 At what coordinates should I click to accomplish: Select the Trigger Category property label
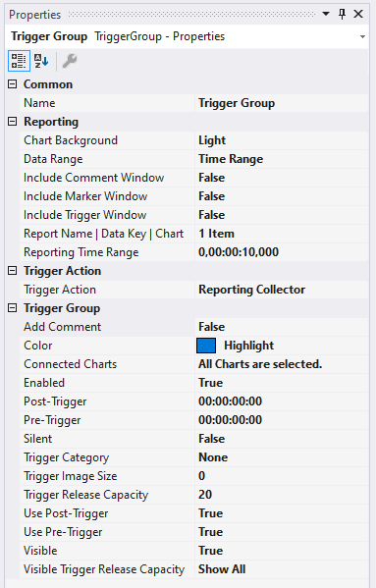(x=67, y=457)
